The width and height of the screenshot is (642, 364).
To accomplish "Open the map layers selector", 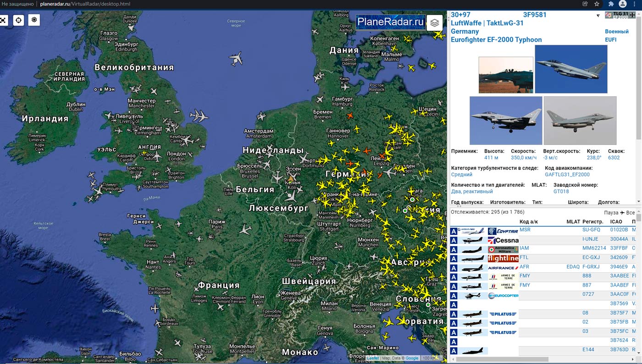I will click(x=434, y=22).
